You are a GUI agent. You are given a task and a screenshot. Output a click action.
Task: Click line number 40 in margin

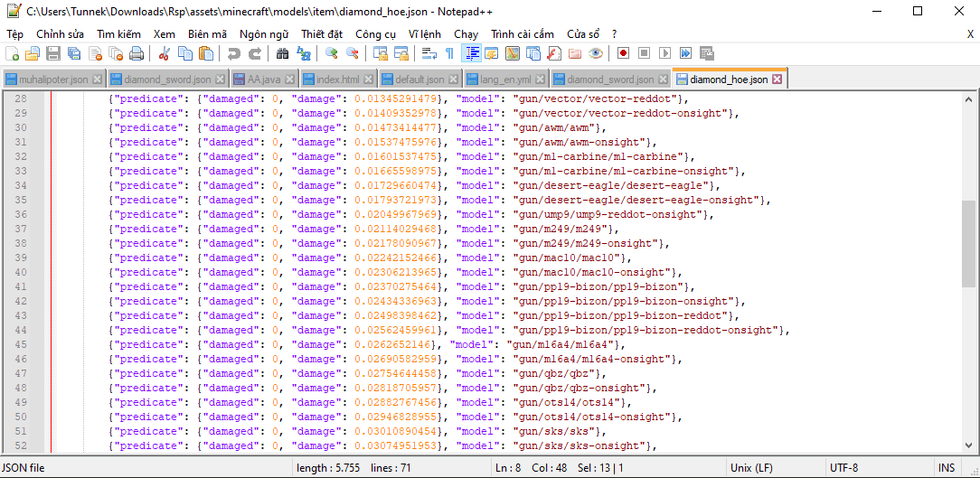coord(21,272)
